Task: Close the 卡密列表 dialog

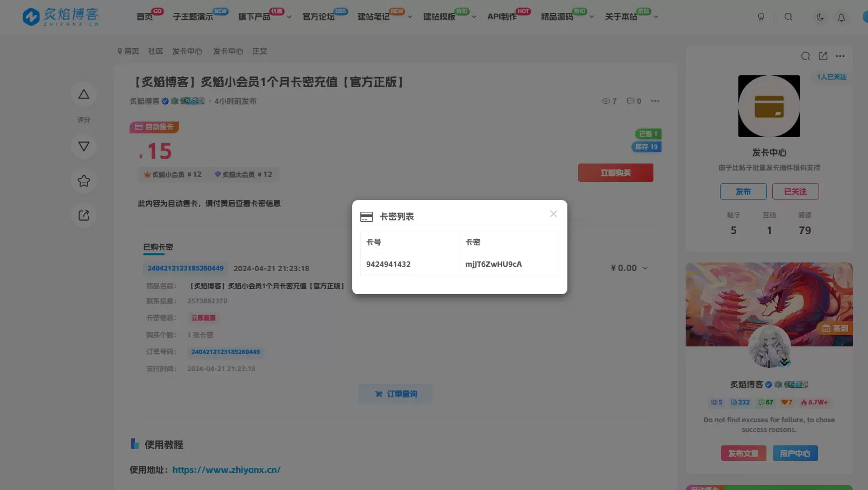Action: click(x=553, y=214)
